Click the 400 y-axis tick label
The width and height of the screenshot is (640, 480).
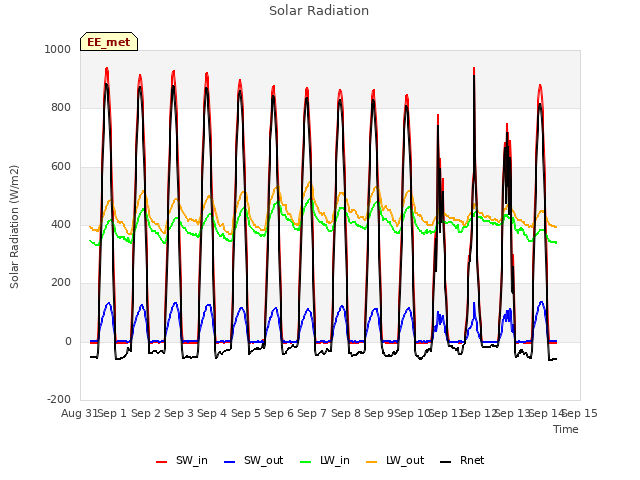coord(61,224)
